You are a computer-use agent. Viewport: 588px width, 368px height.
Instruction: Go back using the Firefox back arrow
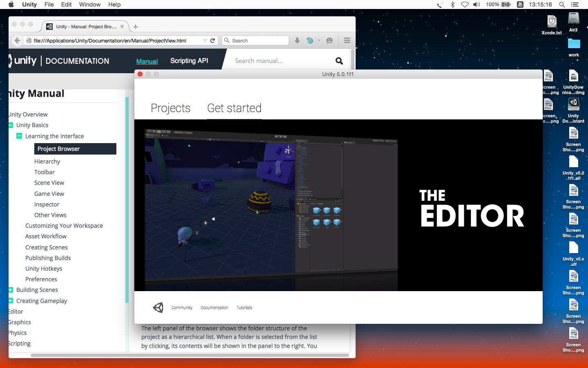coord(17,40)
